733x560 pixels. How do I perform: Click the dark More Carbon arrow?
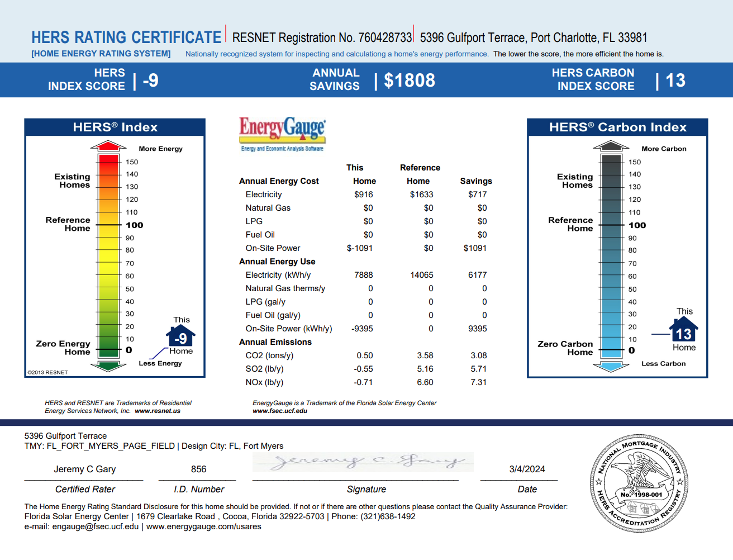point(611,146)
